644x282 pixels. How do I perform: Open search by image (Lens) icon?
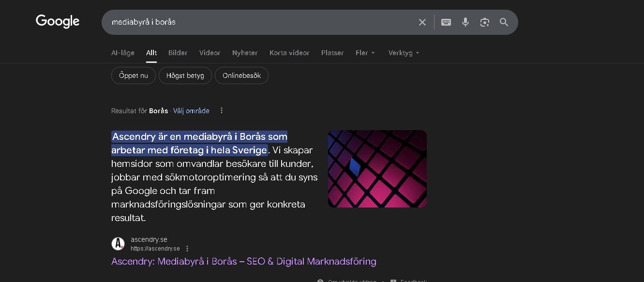[485, 22]
